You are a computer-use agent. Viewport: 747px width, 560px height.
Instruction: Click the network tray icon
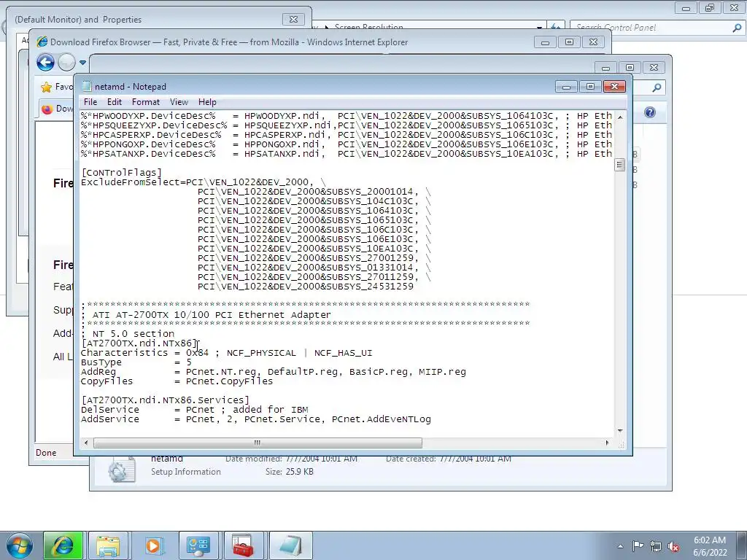pyautogui.click(x=656, y=546)
